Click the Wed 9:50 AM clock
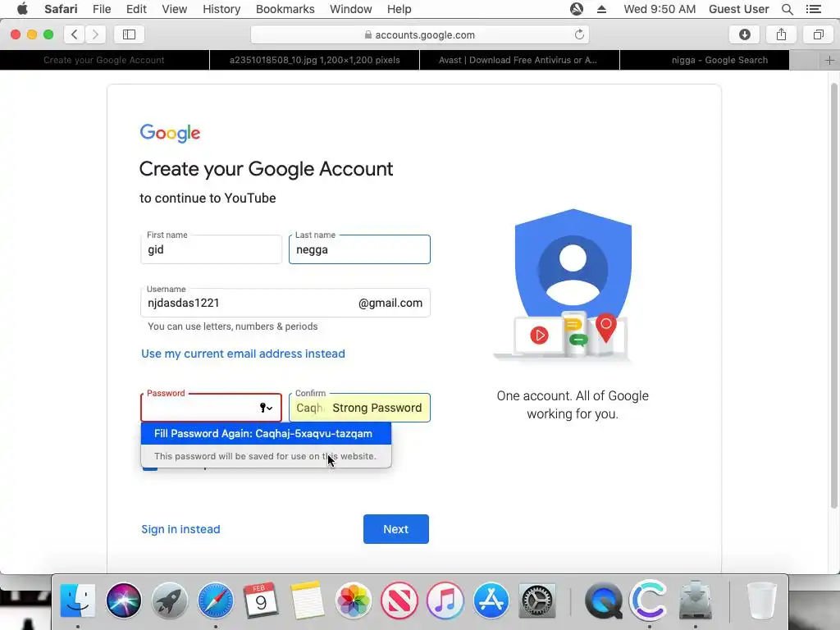 [x=660, y=9]
